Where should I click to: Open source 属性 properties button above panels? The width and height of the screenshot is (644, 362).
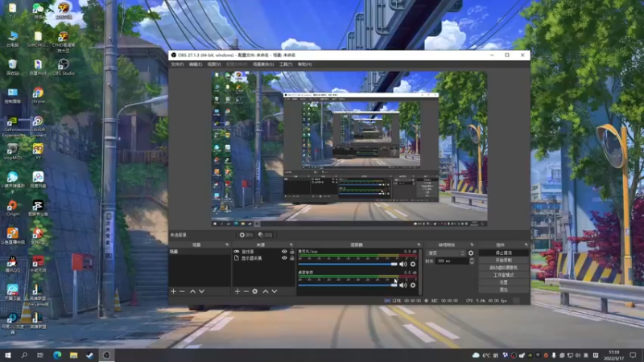(246, 235)
